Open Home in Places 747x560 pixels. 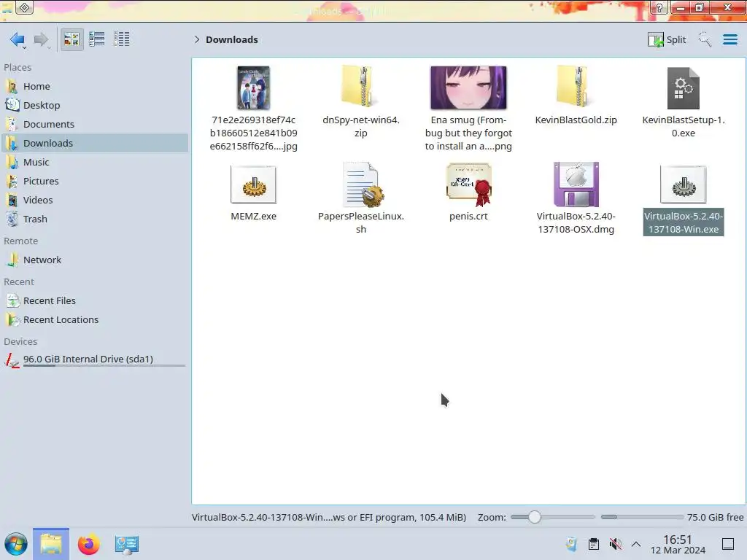94,86
